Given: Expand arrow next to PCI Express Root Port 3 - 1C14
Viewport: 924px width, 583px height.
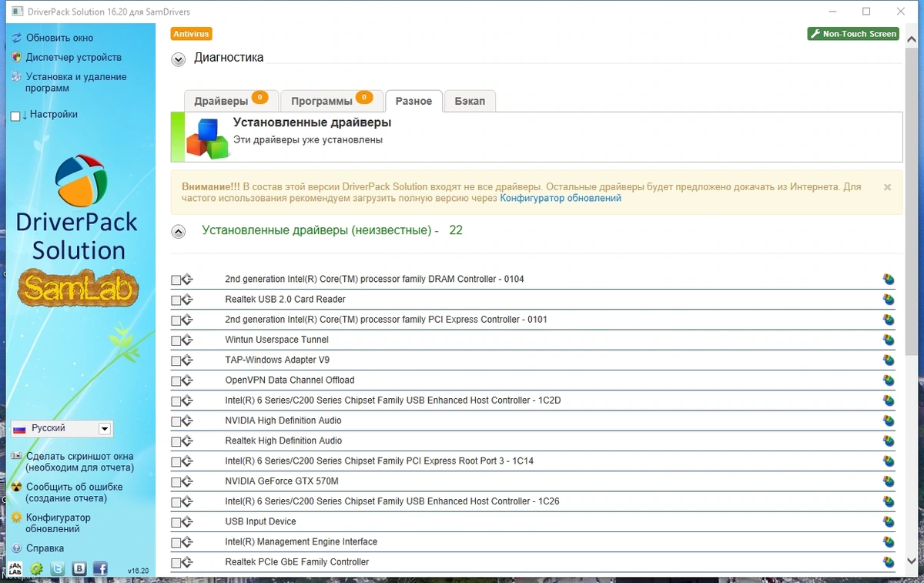Looking at the screenshot, I should 188,461.
